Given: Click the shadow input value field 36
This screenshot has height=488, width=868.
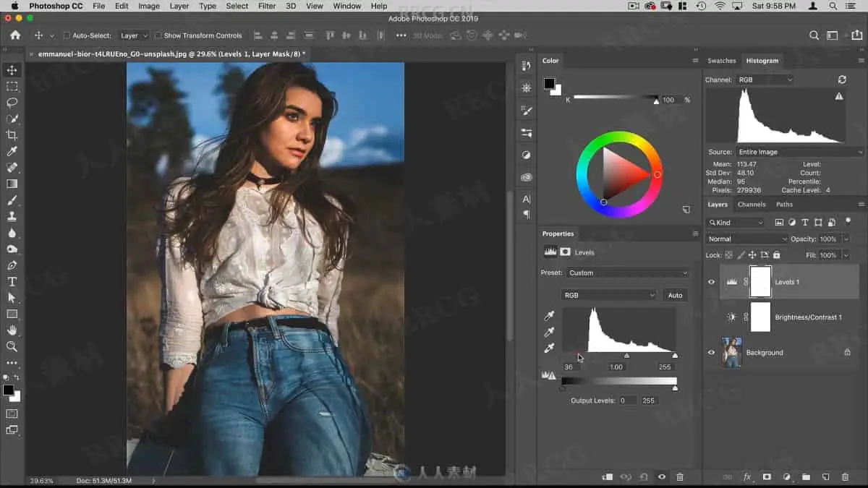Looking at the screenshot, I should (x=572, y=367).
